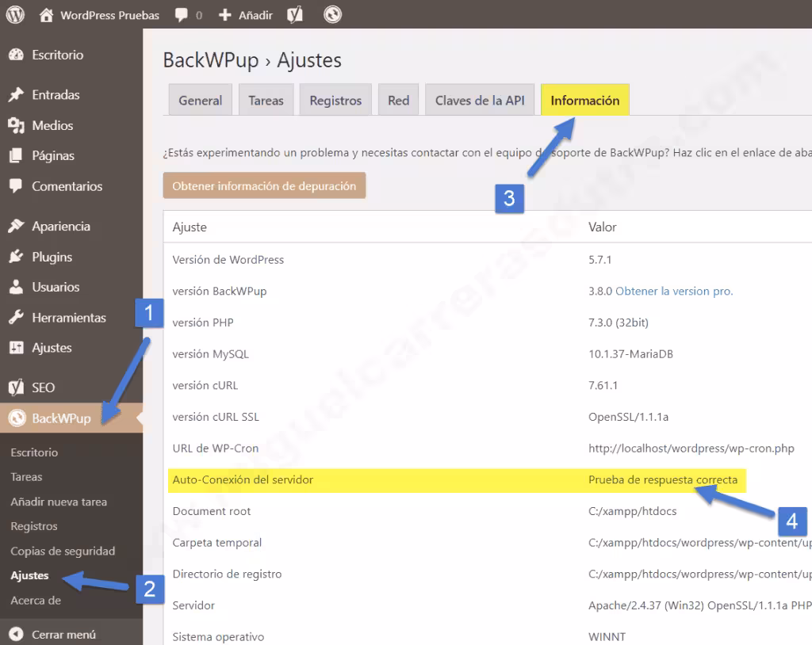Click Obtener información de depuración button

pos(264,186)
